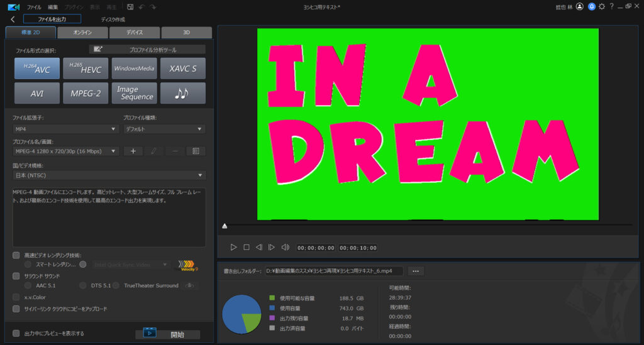Screen dimensions: 644x345
Task: Enable 高速ビデオ レンダリング技術 checkbox
Action: 16,255
